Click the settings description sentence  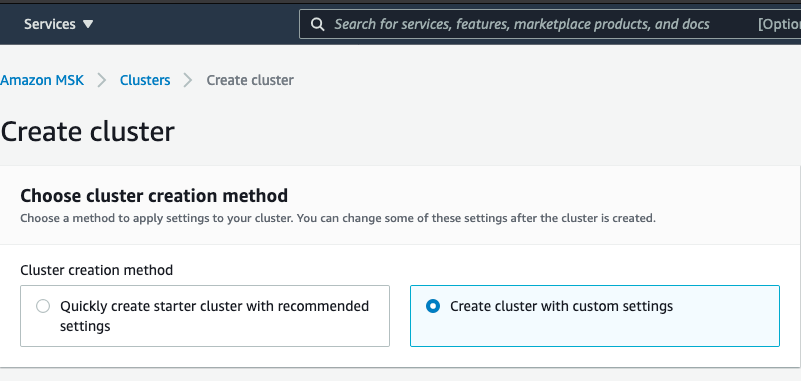coord(338,219)
